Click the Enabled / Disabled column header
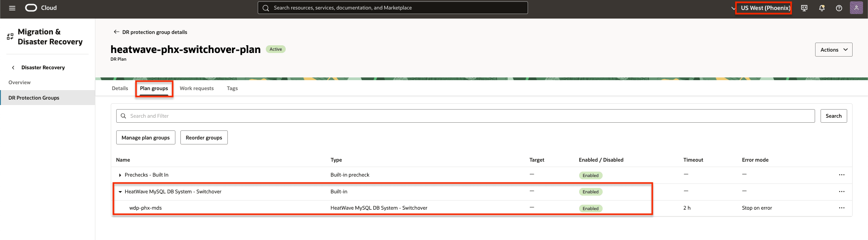The height and width of the screenshot is (240, 868). (x=601, y=160)
